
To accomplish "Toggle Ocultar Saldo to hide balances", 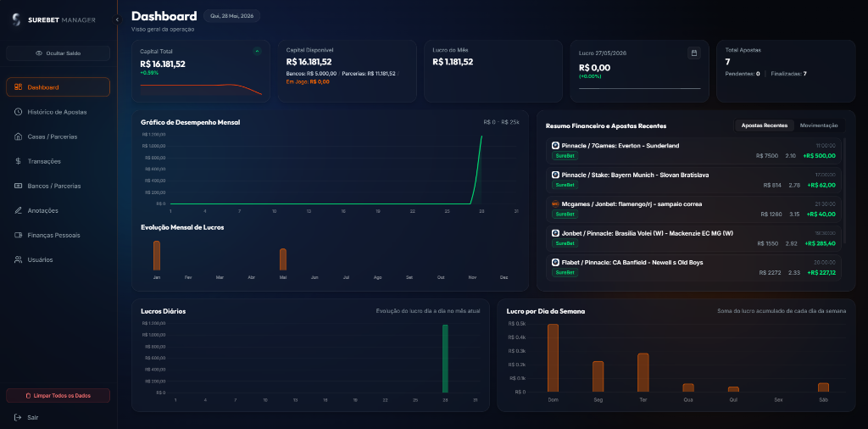I will [58, 53].
